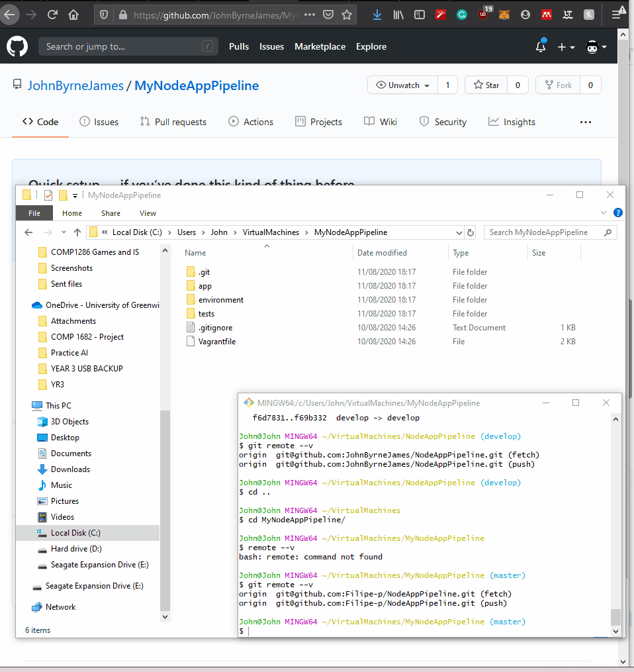Switch to Wiki tab
The image size is (634, 672).
[x=381, y=122]
